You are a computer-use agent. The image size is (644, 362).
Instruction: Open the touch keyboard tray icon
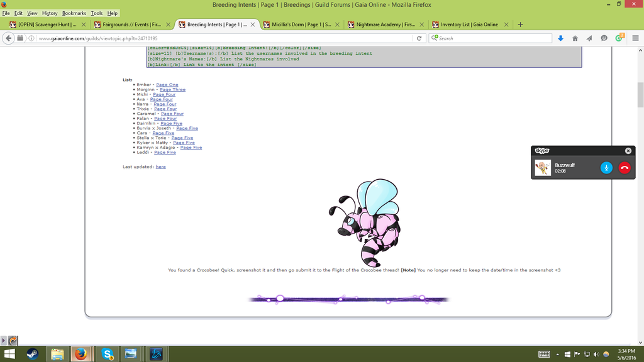click(x=544, y=354)
